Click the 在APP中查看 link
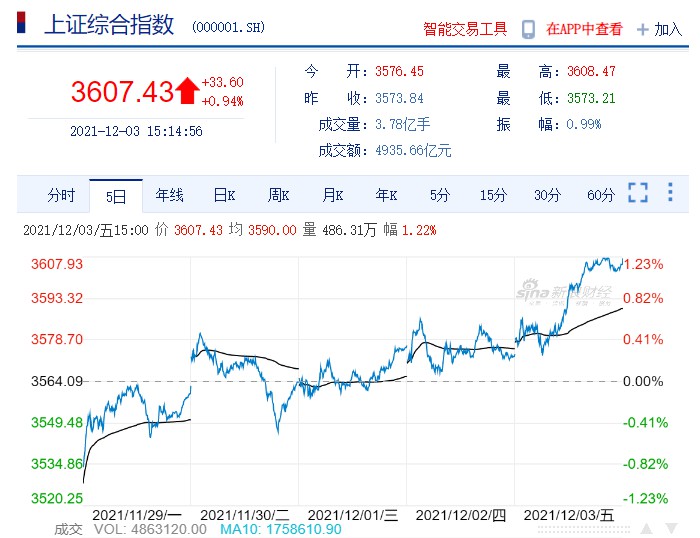The height and width of the screenshot is (538, 700). (x=584, y=29)
